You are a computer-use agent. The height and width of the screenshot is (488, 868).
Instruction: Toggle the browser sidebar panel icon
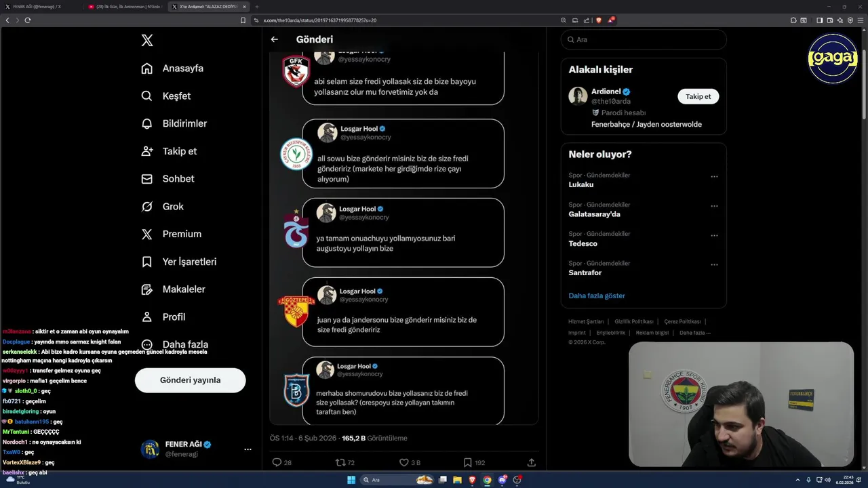(819, 20)
